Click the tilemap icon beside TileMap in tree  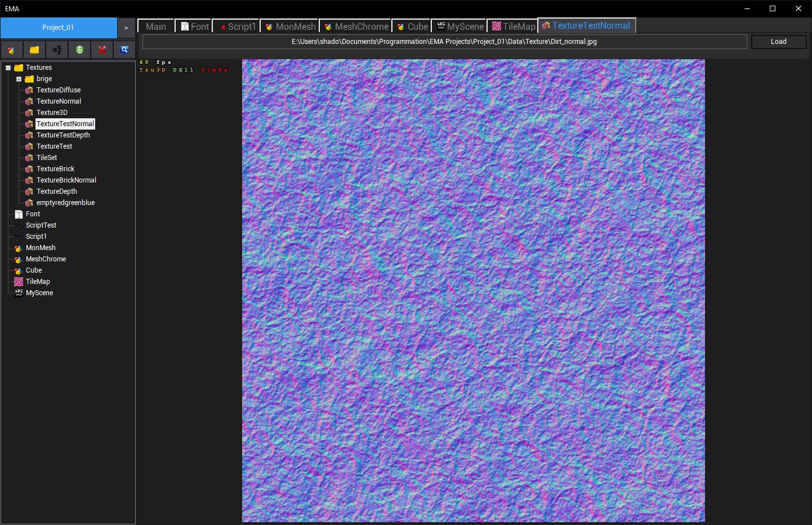click(x=19, y=282)
